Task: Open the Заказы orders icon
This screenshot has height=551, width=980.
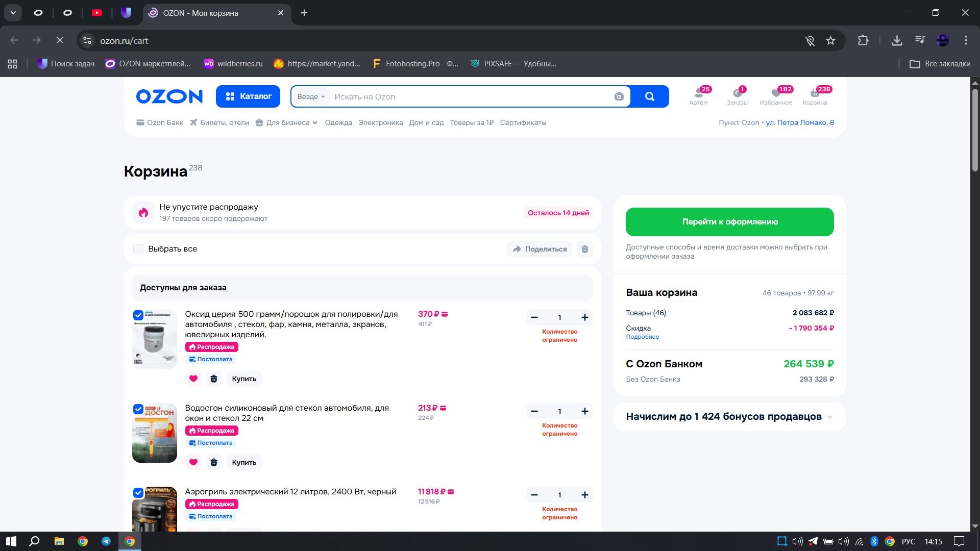Action: [x=737, y=93]
